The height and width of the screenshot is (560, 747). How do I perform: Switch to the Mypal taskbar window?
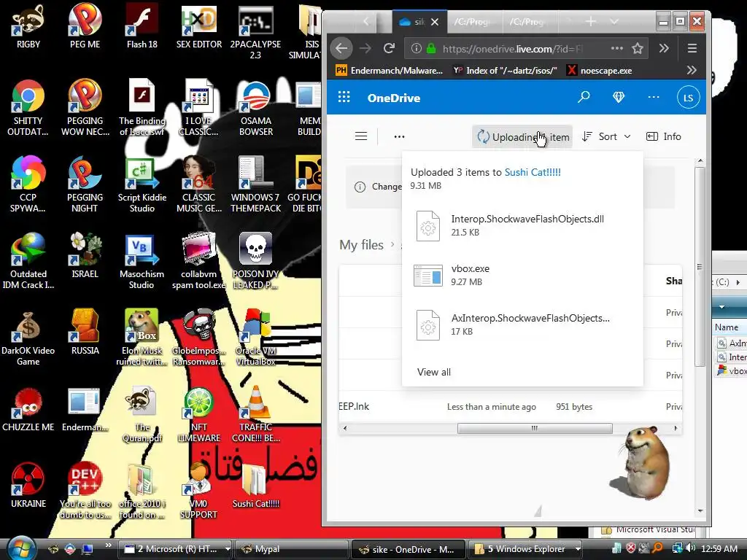pyautogui.click(x=292, y=549)
